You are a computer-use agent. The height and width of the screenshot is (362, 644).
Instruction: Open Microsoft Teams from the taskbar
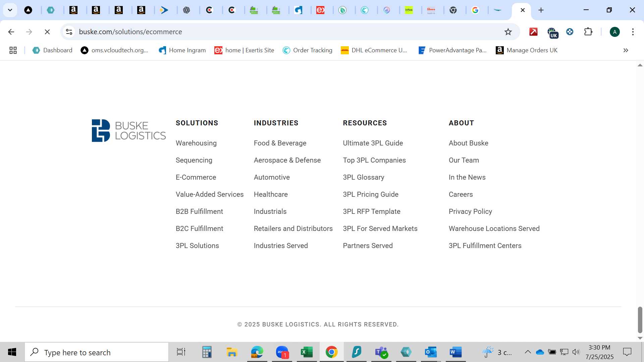coord(381,352)
